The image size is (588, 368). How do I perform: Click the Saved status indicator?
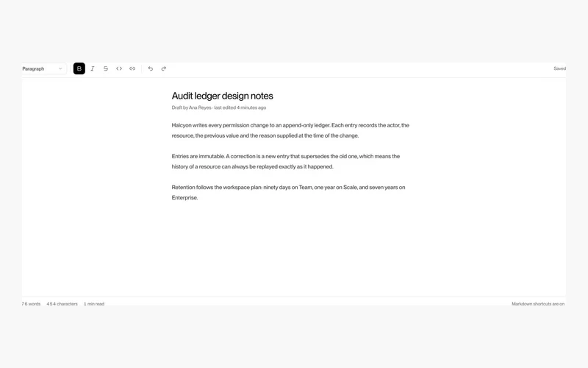559,68
